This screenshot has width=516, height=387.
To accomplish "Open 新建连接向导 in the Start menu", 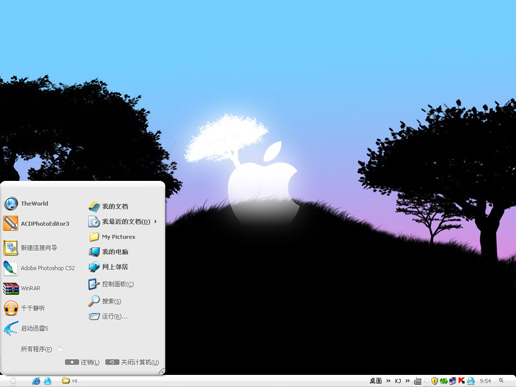I will 31,248.
